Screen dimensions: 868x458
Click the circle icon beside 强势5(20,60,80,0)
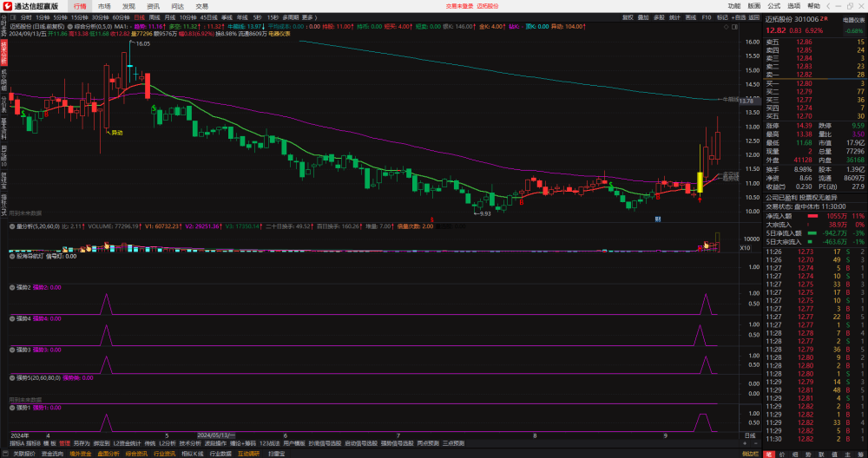[11, 377]
